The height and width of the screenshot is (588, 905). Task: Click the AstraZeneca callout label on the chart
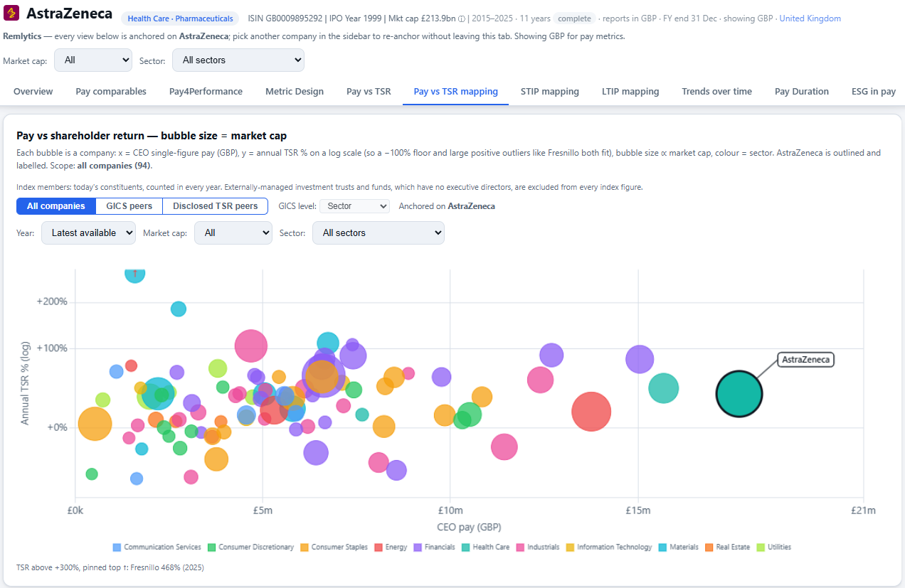806,360
